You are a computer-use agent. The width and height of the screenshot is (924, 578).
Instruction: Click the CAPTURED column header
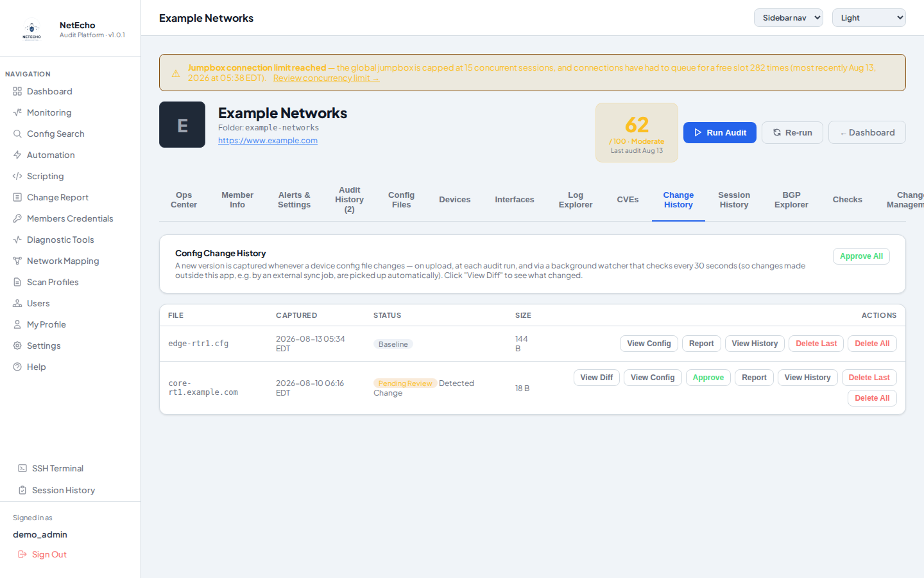(296, 315)
